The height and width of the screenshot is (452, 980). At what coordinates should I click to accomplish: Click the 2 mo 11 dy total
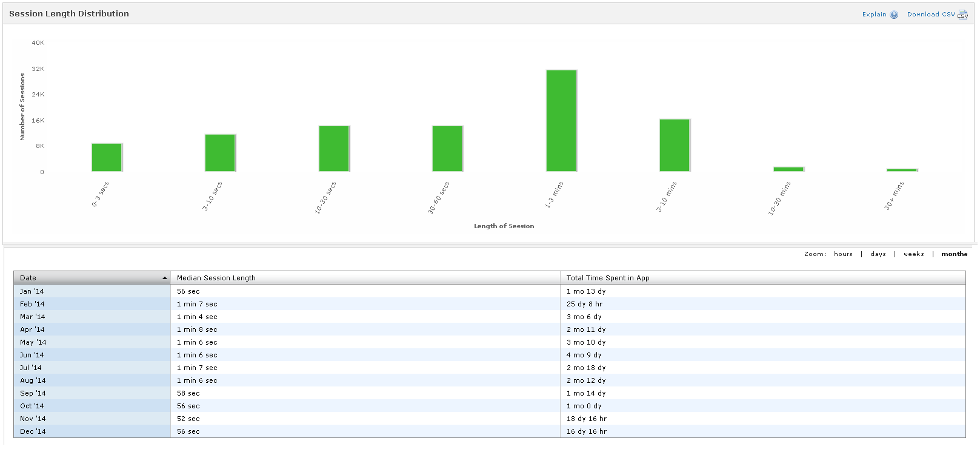pos(586,329)
